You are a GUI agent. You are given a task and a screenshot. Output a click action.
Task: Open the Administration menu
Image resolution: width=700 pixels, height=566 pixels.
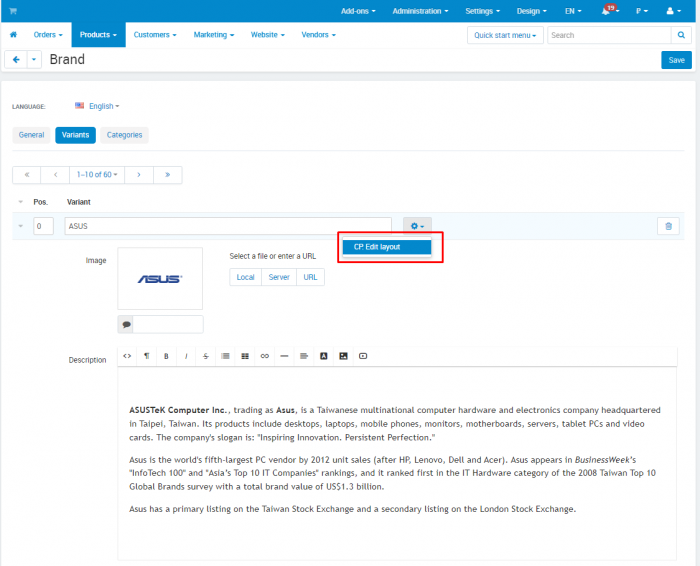(420, 11)
